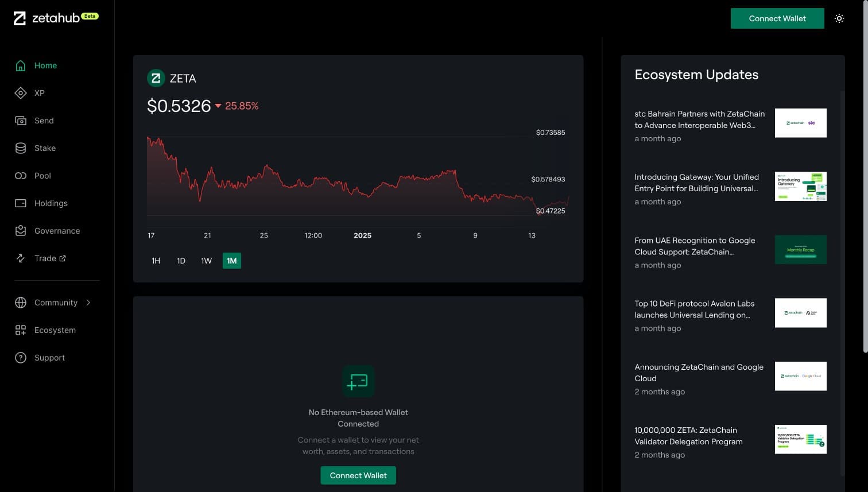Switch chart to 1W range

click(207, 261)
